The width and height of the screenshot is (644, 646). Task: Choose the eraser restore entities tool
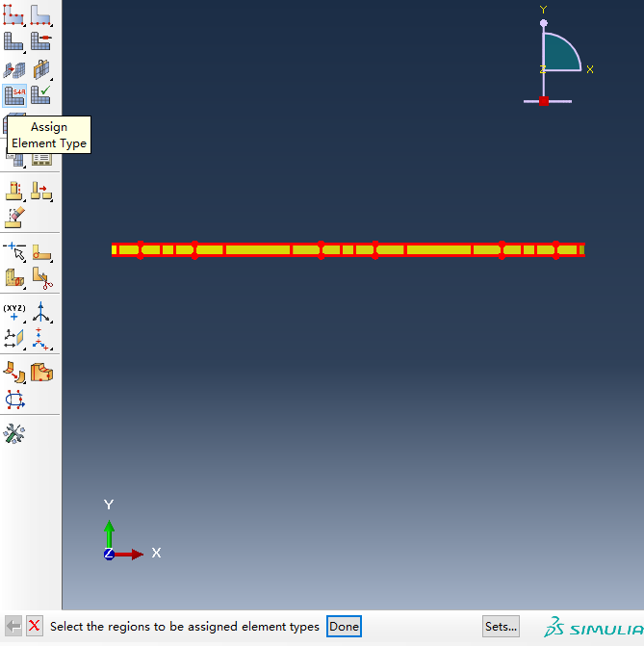pos(14,218)
